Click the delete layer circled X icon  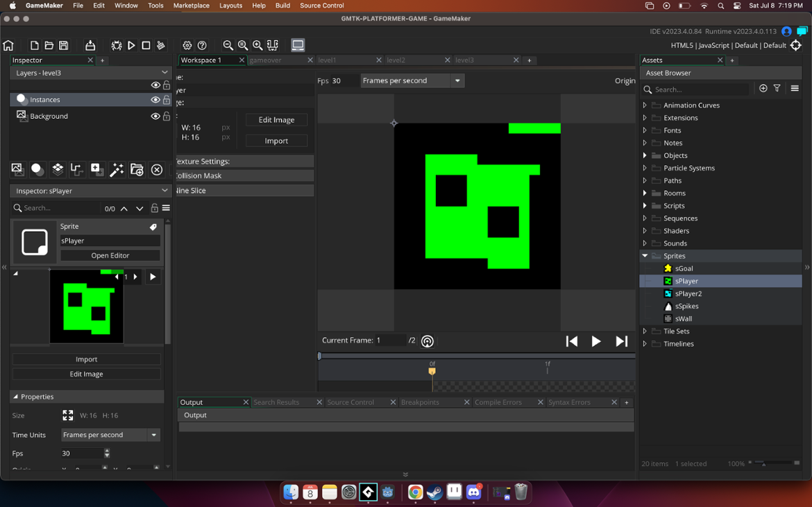[x=157, y=170]
